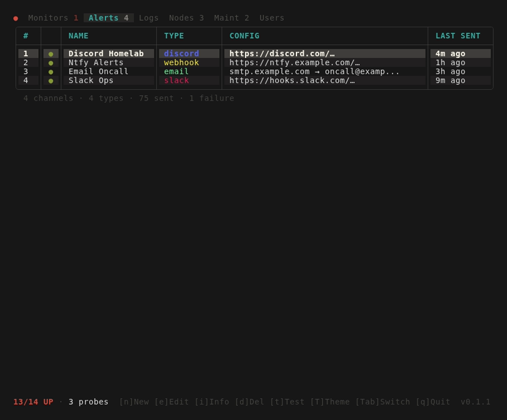Select the Alerts tab
Image resolution: width=507 pixels, height=420 pixels.
[x=109, y=18]
